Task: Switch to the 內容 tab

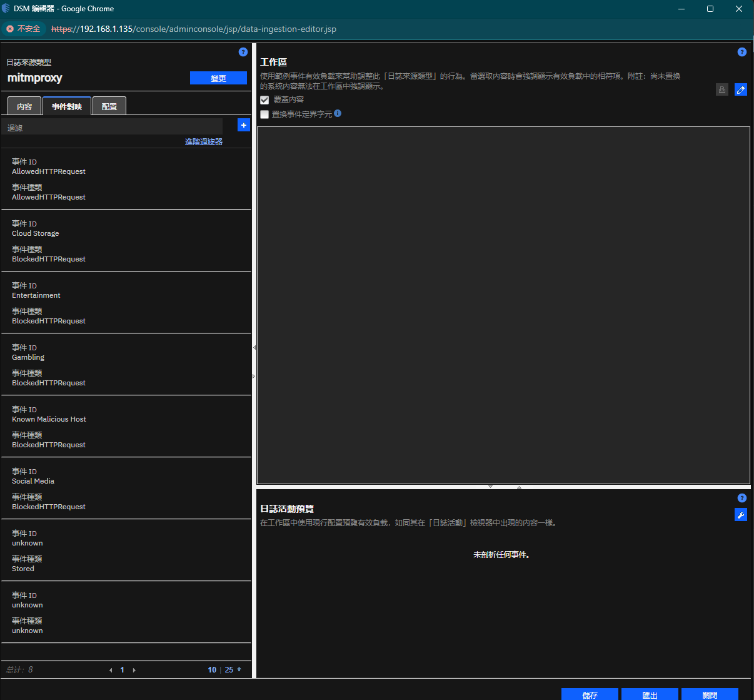Action: pos(24,106)
